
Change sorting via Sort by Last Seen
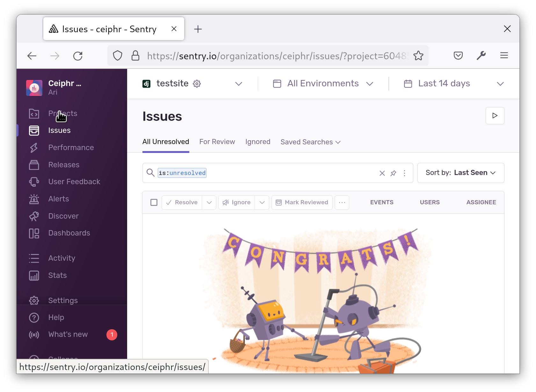[x=460, y=173]
